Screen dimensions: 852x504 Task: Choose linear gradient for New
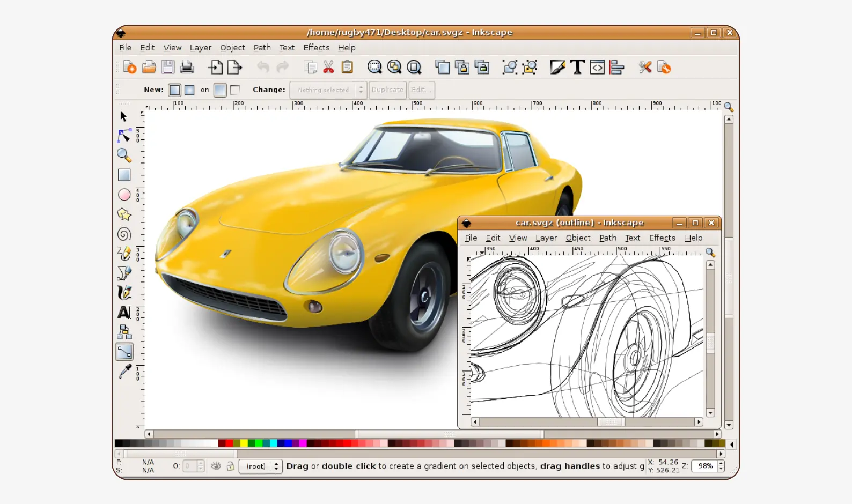174,90
